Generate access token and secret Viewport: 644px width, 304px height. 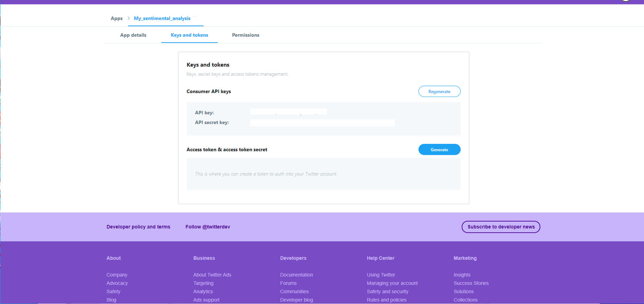pyautogui.click(x=439, y=149)
